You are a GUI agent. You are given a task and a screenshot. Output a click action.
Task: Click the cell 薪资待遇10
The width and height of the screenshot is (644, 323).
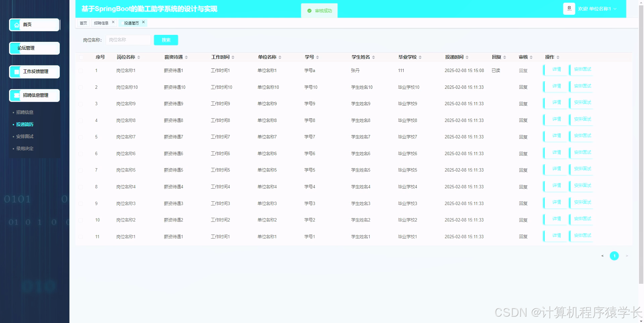(174, 87)
